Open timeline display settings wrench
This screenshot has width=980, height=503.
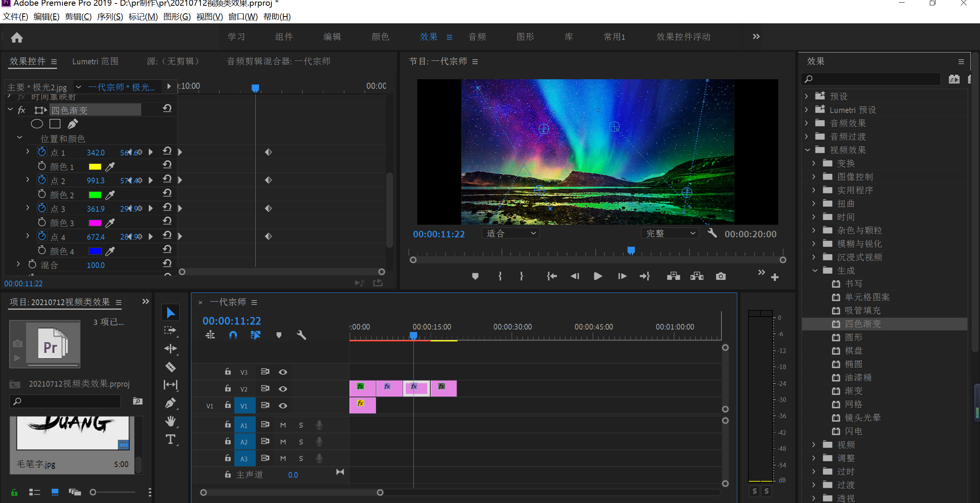coord(301,335)
